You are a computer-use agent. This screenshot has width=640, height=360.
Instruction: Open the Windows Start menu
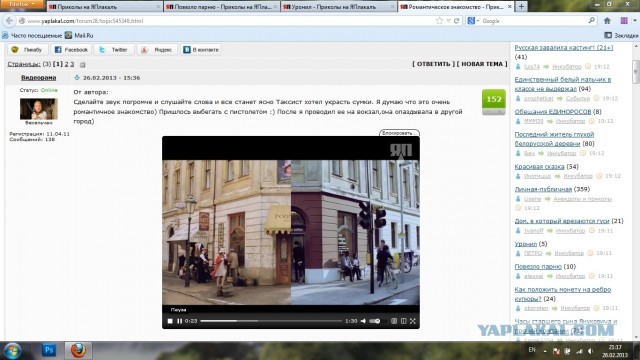click(12, 351)
